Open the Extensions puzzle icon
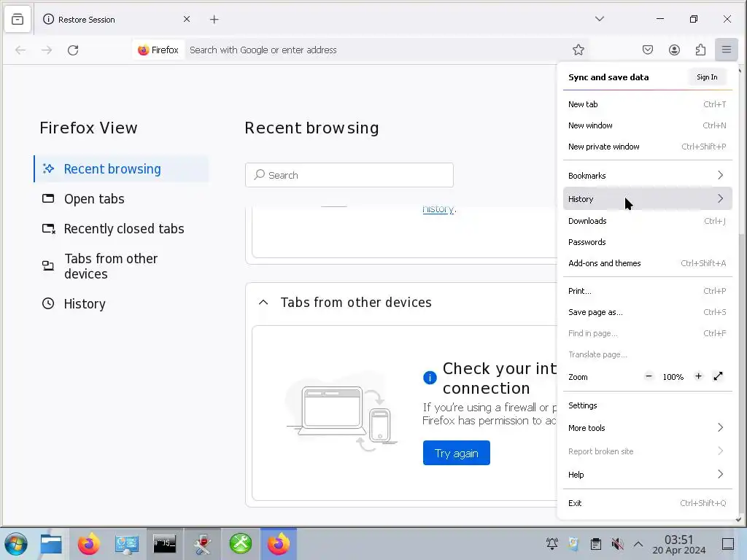The width and height of the screenshot is (747, 560). tap(700, 50)
